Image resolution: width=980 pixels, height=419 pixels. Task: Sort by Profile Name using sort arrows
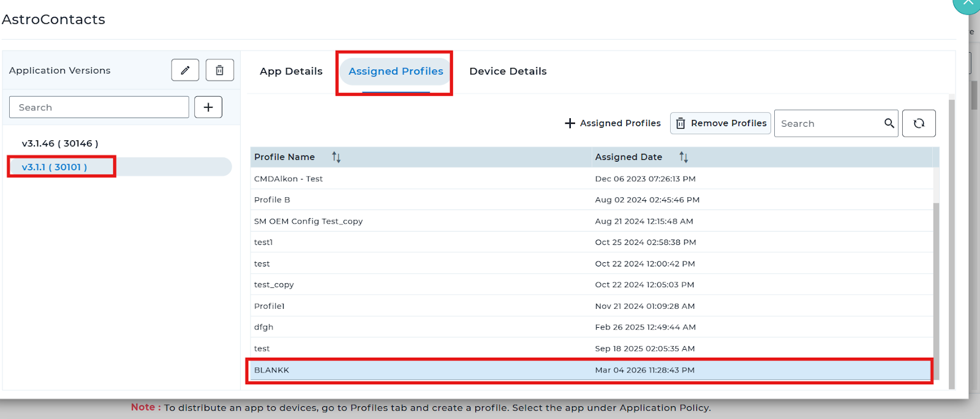pyautogui.click(x=336, y=157)
